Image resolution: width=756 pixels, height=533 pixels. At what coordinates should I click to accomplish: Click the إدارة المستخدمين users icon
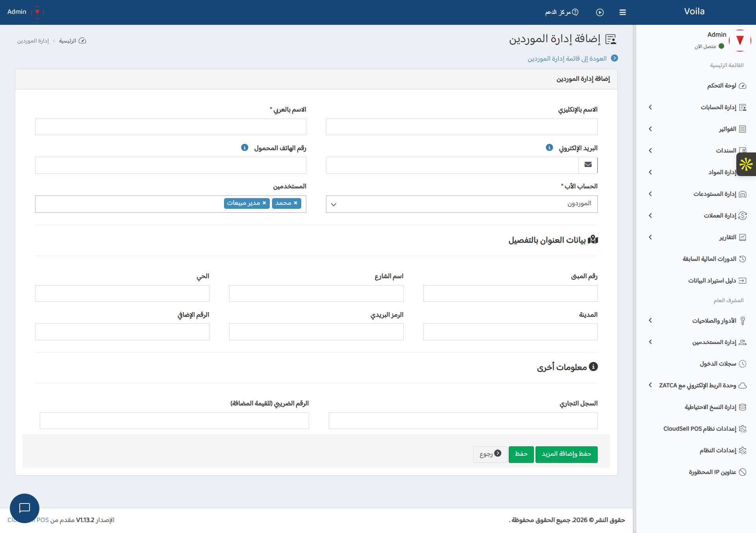(743, 342)
